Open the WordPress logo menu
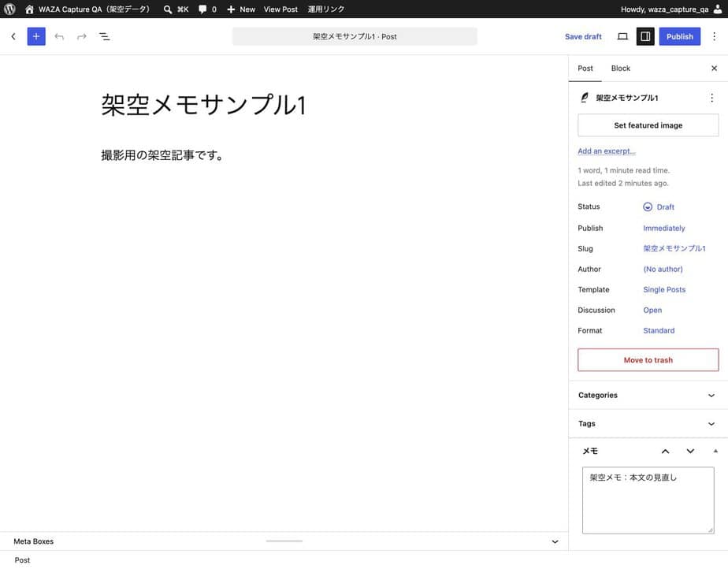This screenshot has height=569, width=728. click(9, 9)
